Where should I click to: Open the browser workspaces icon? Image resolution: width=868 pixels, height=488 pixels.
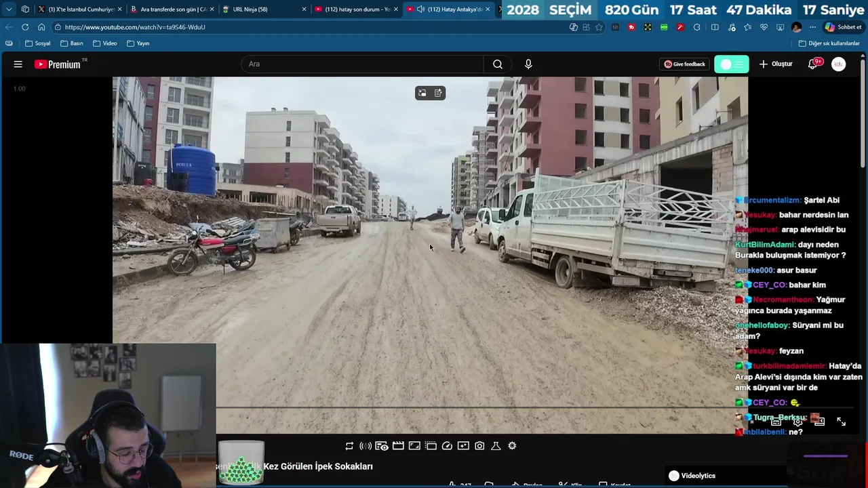[25, 9]
